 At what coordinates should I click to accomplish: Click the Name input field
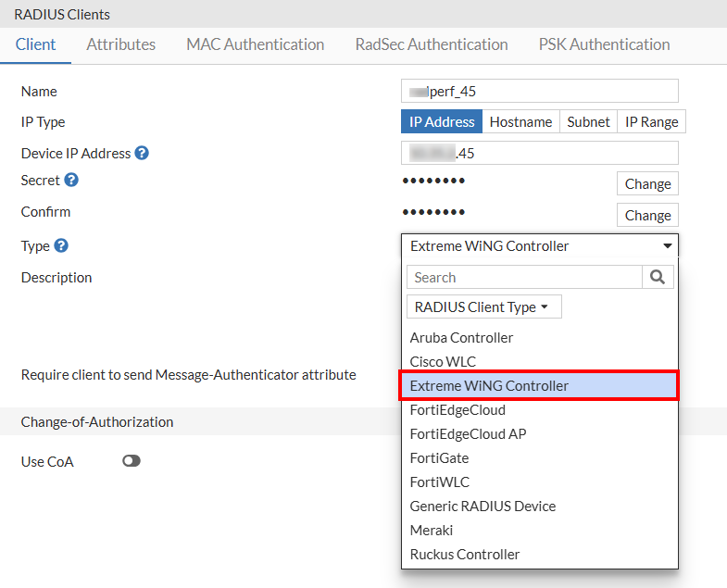540,91
